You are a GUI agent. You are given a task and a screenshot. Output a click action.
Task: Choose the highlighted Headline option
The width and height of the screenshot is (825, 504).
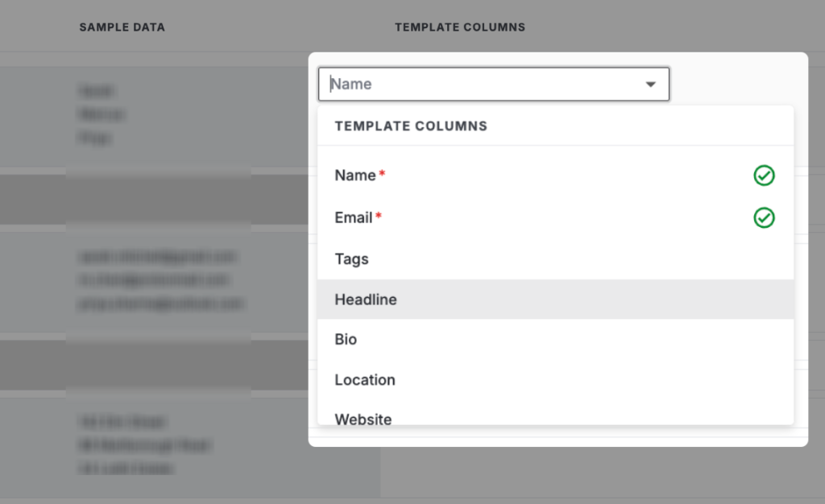coord(556,300)
